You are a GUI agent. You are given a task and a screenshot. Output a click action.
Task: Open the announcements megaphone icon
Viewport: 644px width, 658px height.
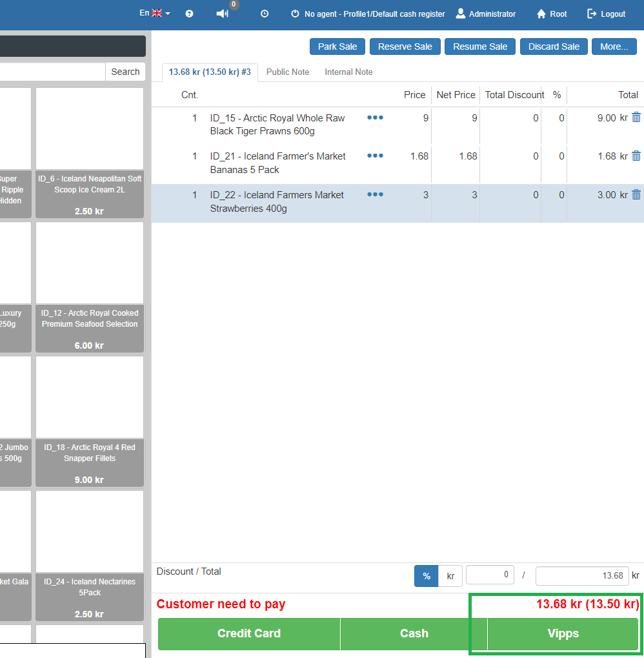[222, 14]
